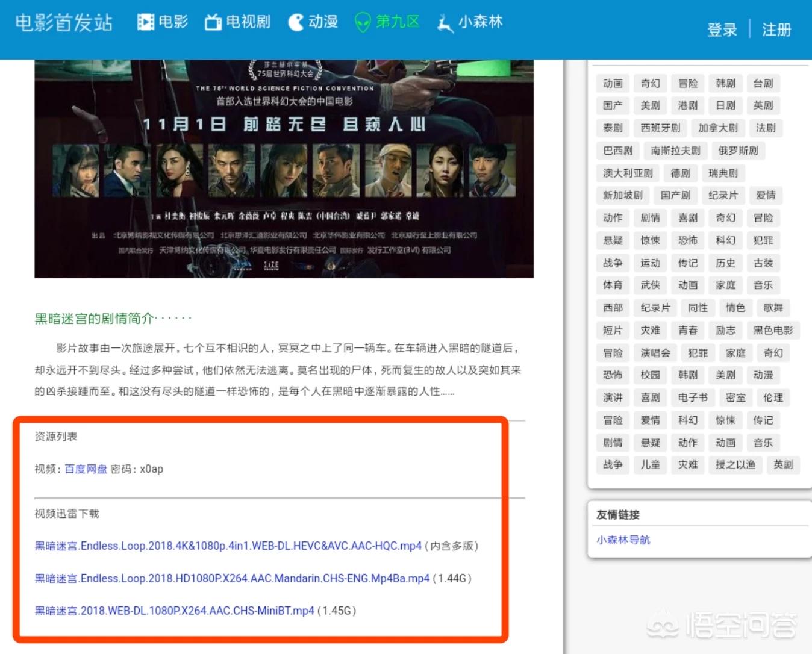Click the TV icon beside 电视剧
Viewport: 812px width, 654px height.
tap(213, 22)
